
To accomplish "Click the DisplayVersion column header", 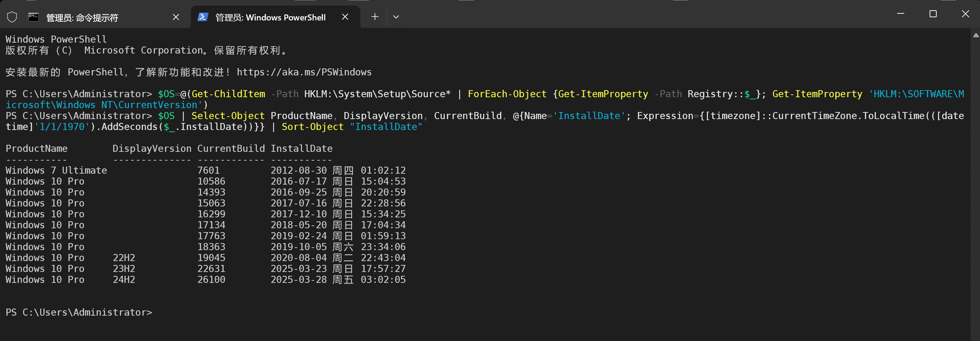I will [x=152, y=149].
